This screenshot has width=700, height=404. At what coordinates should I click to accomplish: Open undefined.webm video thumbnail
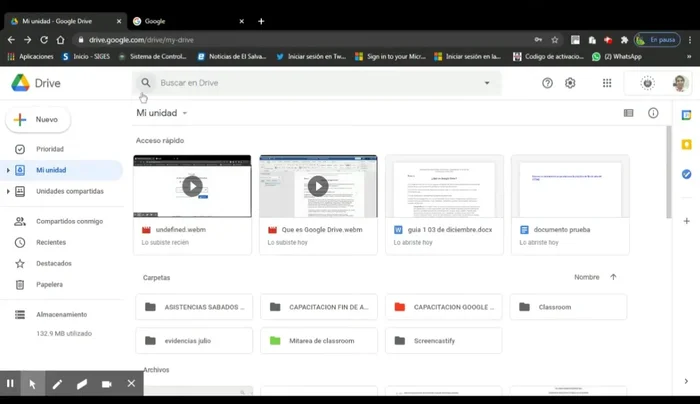(x=192, y=186)
